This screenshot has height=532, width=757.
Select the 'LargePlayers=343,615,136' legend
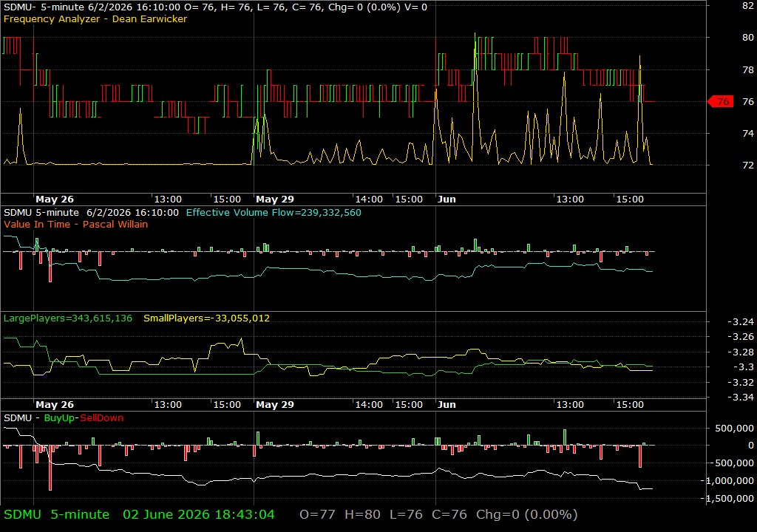[x=67, y=318]
